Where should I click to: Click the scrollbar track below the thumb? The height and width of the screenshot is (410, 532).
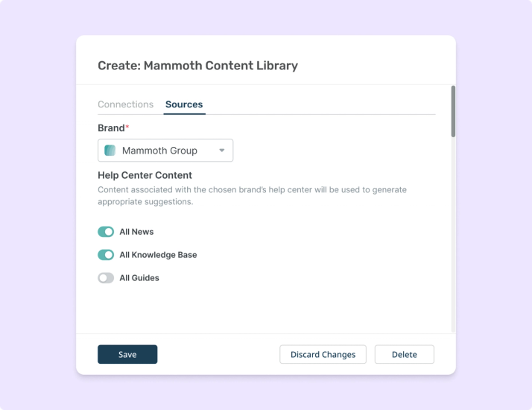(453, 234)
